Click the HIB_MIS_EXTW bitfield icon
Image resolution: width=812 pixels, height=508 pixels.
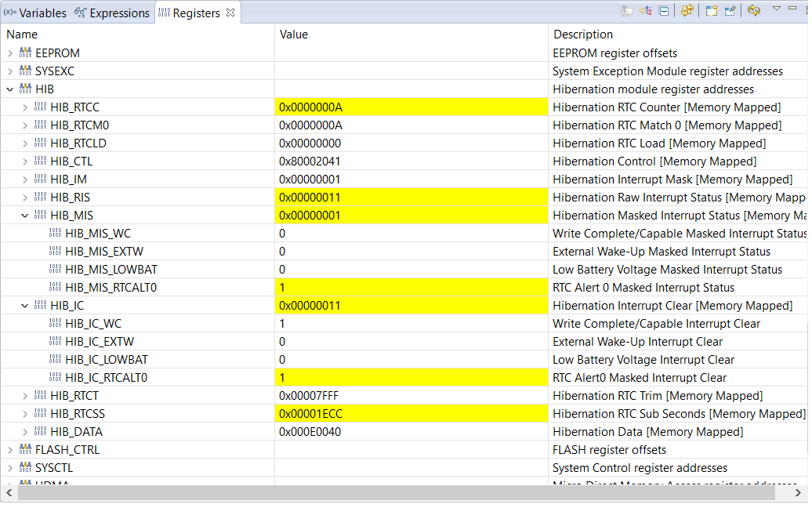click(56, 251)
